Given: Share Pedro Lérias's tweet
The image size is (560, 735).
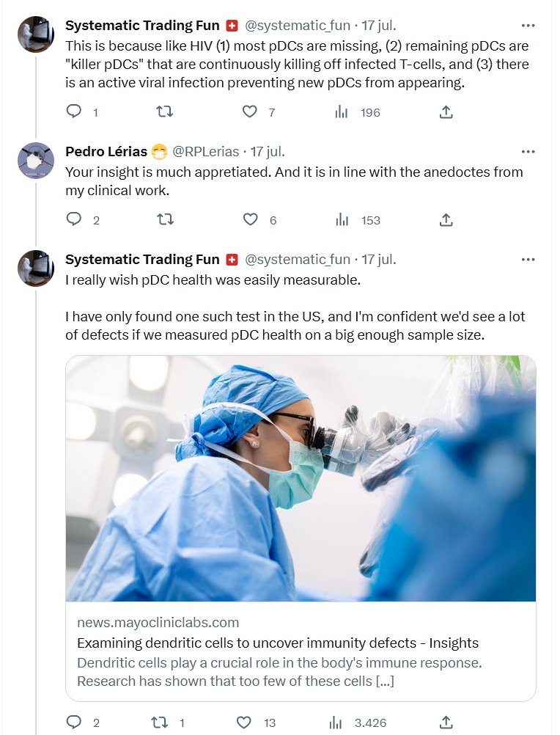Looking at the screenshot, I should click(446, 219).
